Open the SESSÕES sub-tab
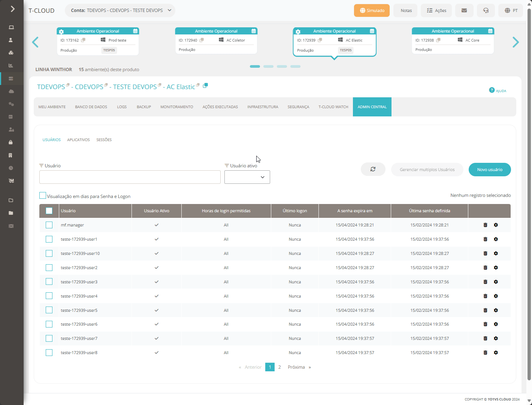This screenshot has height=405, width=532. [104, 140]
